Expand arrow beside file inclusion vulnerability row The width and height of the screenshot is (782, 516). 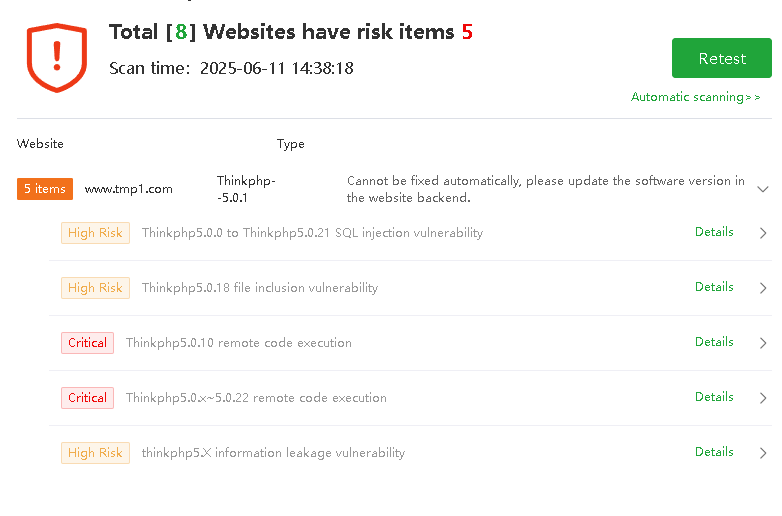[x=763, y=288]
